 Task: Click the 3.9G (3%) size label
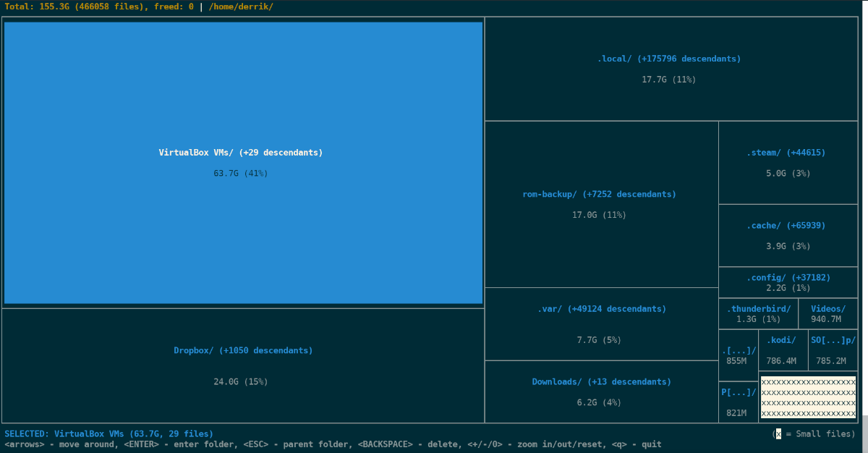[788, 246]
